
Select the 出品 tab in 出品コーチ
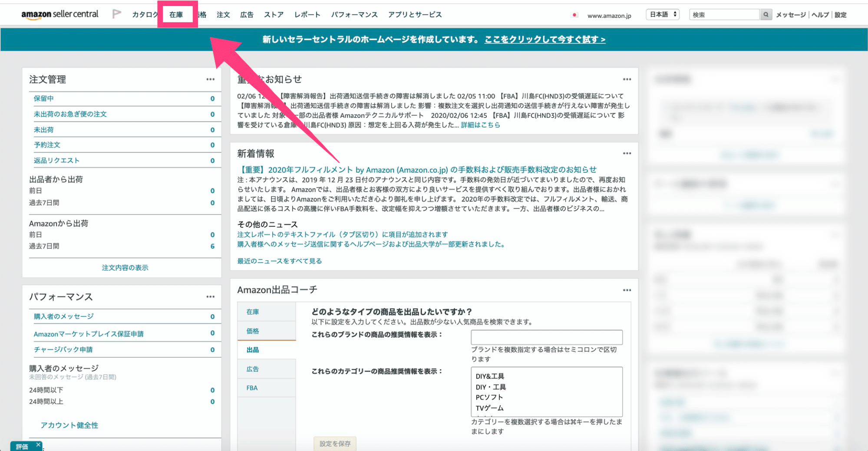[267, 350]
